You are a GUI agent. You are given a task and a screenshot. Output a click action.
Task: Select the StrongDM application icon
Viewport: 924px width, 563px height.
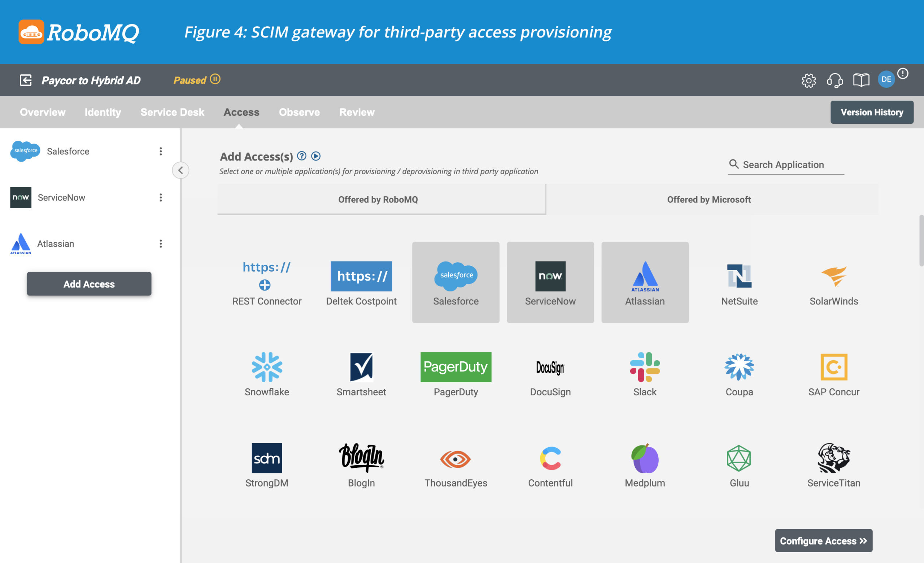click(x=266, y=458)
